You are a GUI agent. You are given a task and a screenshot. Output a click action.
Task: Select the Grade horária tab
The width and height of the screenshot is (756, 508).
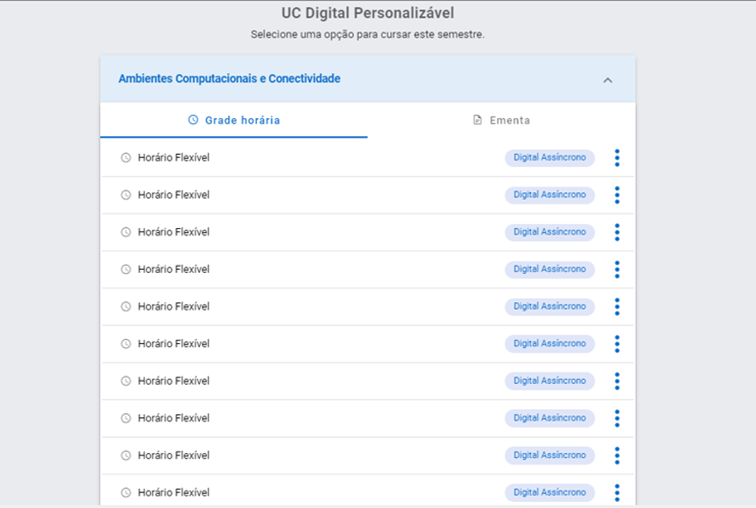click(x=234, y=120)
